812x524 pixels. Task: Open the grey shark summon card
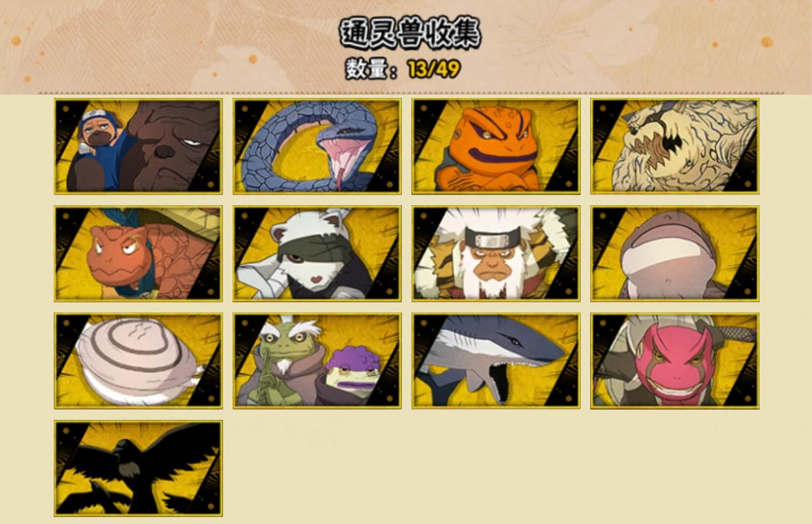pyautogui.click(x=495, y=360)
